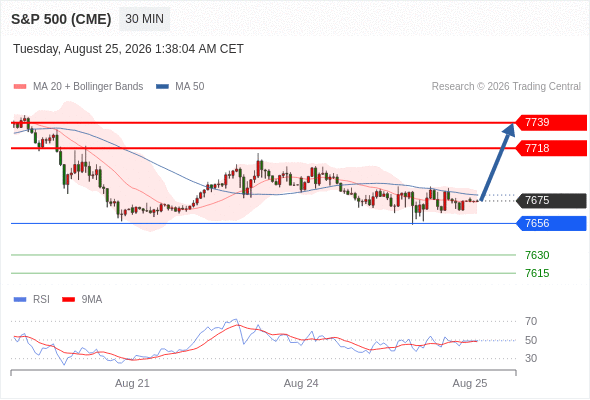Click the green 7630 support level label
The height and width of the screenshot is (400, 590).
click(537, 256)
